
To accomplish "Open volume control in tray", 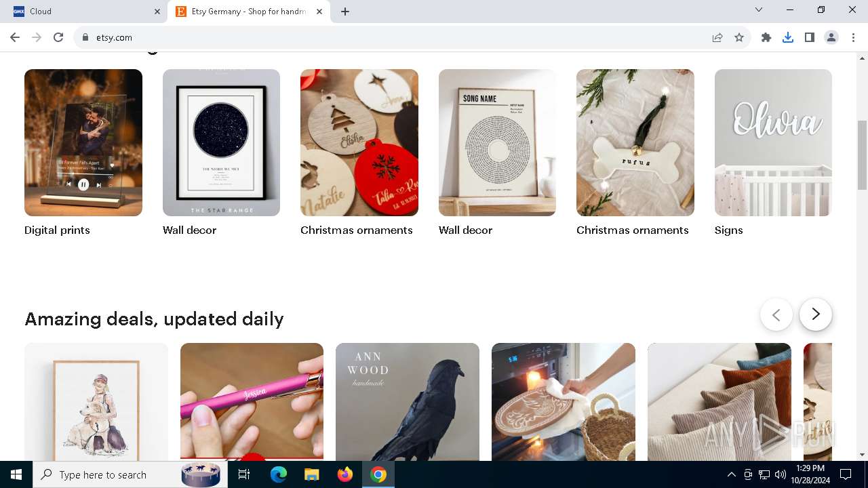I will [781, 474].
